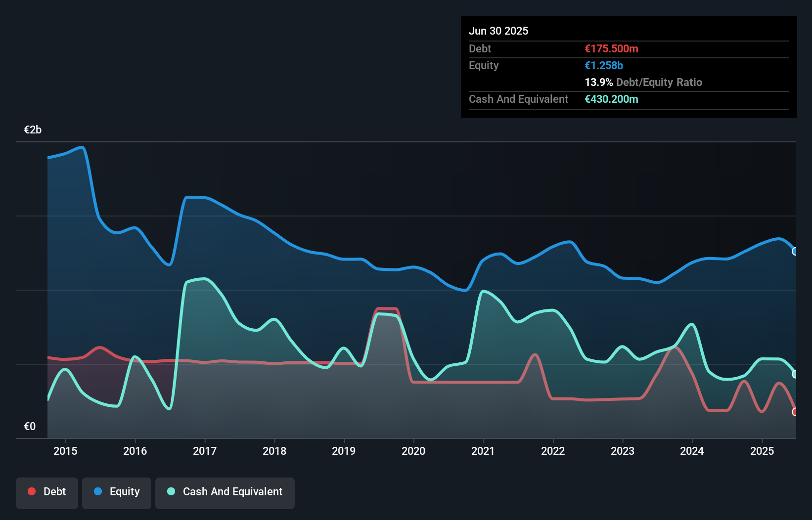Image resolution: width=812 pixels, height=520 pixels.
Task: Click the 2015 x-axis label
Action: tap(65, 451)
